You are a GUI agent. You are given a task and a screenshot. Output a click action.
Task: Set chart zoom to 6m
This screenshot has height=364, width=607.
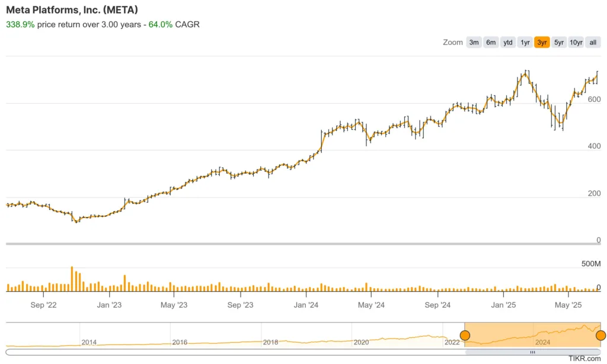[x=491, y=42]
